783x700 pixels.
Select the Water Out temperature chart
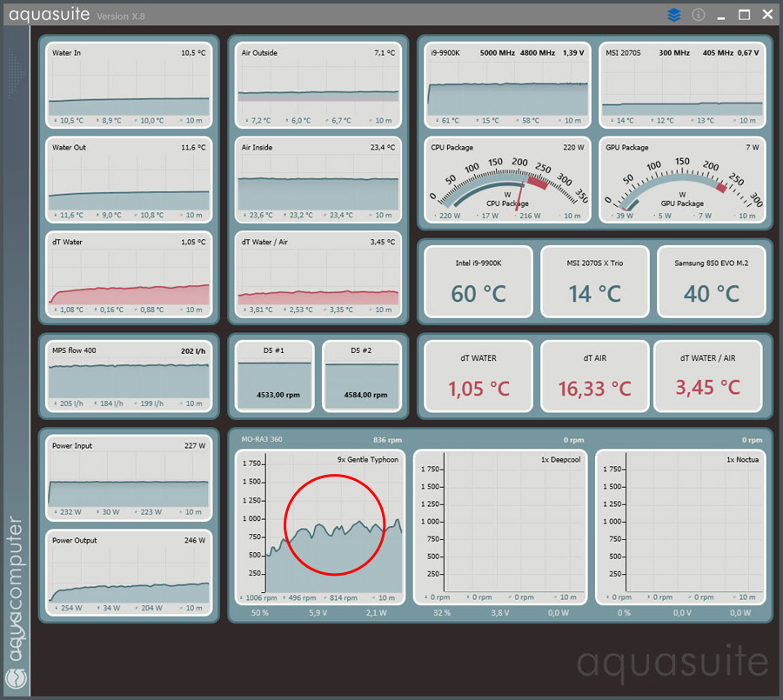129,180
